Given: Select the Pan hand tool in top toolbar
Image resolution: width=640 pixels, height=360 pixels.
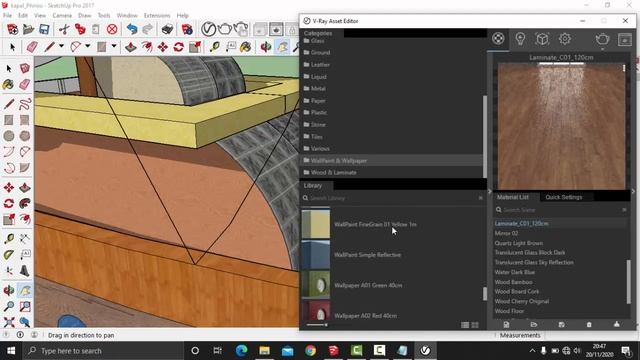Looking at the screenshot, I should pyautogui.click(x=282, y=47).
